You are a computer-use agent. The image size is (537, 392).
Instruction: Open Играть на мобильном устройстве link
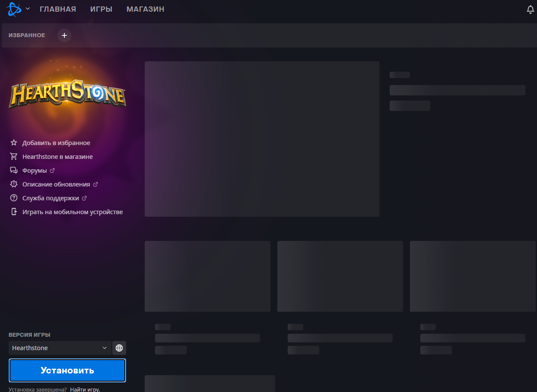[73, 212]
